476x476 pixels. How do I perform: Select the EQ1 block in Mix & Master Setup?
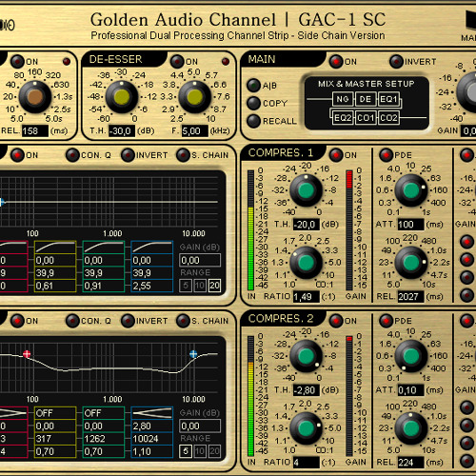tap(388, 99)
